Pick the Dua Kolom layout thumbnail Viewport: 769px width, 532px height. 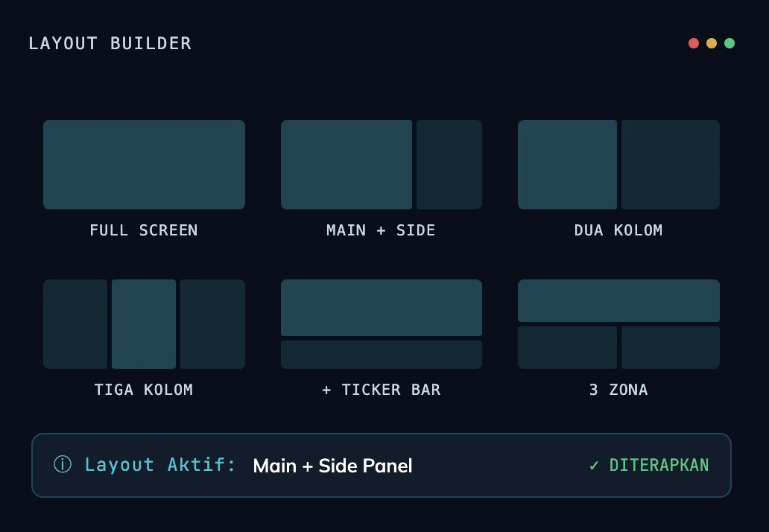tap(618, 165)
